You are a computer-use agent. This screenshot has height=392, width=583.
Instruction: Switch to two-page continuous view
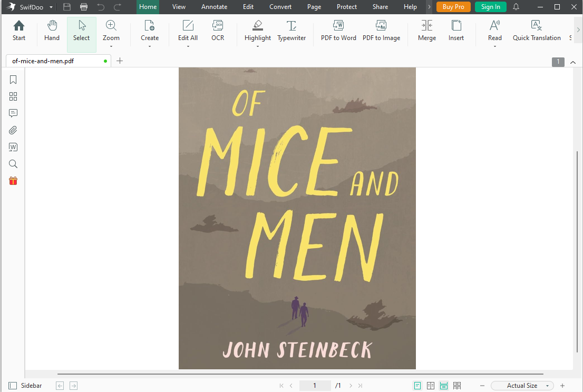click(x=457, y=386)
